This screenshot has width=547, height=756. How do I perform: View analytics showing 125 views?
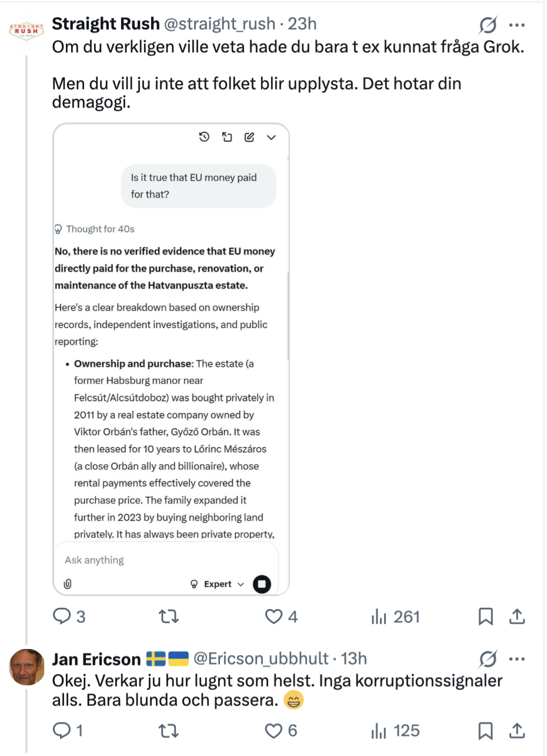(x=379, y=730)
